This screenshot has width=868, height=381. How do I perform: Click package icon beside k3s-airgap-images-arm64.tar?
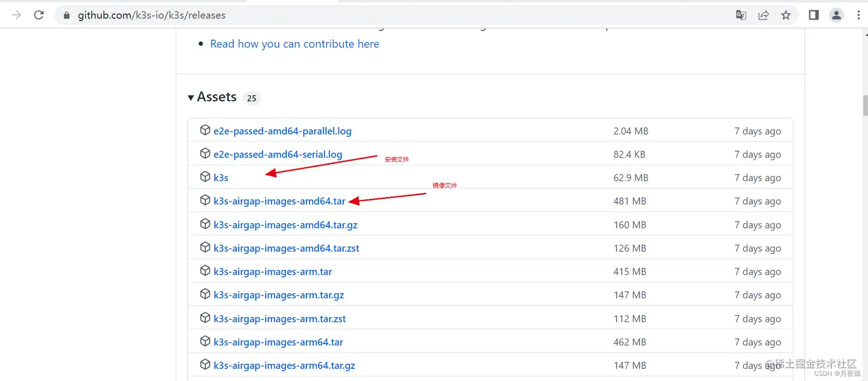(205, 341)
